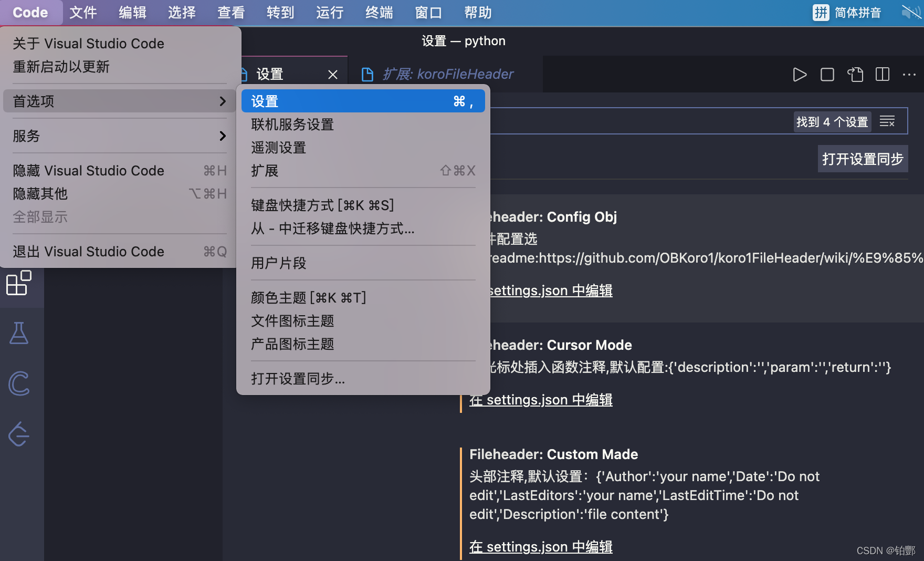Click the 找到 4 个设置 badge

click(832, 122)
